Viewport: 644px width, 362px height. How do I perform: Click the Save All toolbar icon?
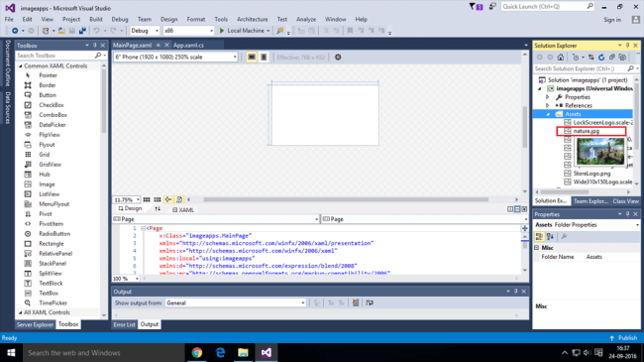coord(82,31)
